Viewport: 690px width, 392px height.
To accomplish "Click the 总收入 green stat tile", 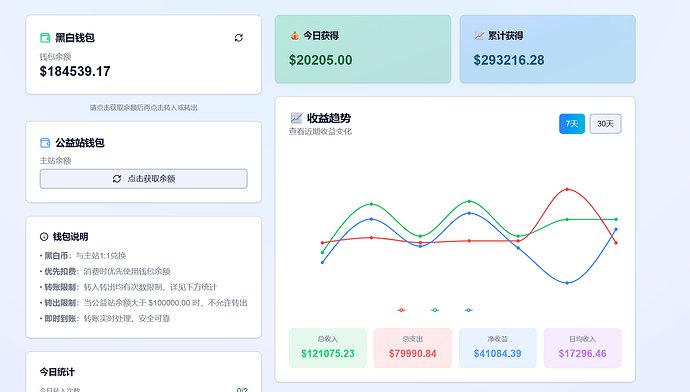I will tap(328, 348).
